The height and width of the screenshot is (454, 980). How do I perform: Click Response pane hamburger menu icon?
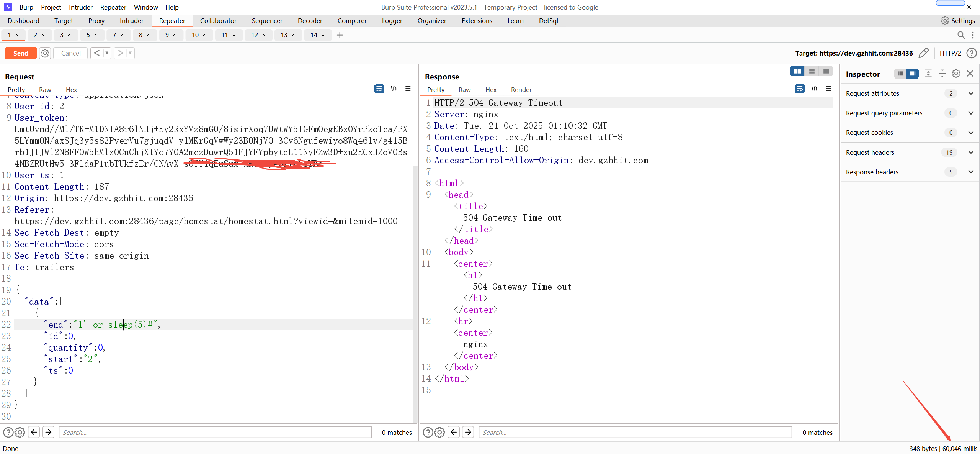(x=828, y=89)
